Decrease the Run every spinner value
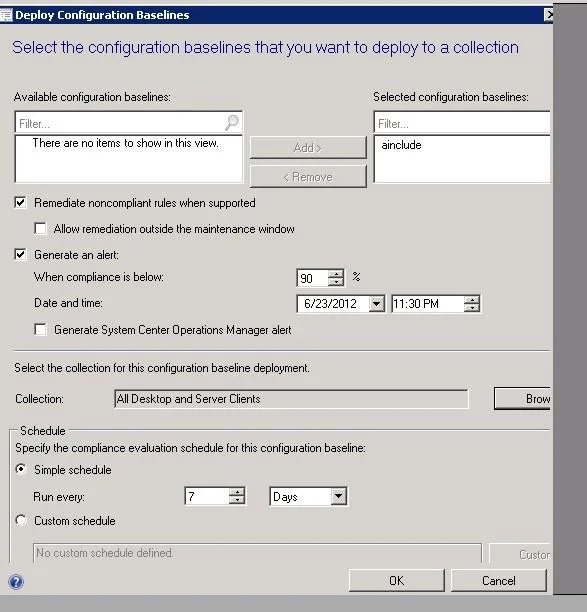This screenshot has width=587, height=612. pos(237,500)
